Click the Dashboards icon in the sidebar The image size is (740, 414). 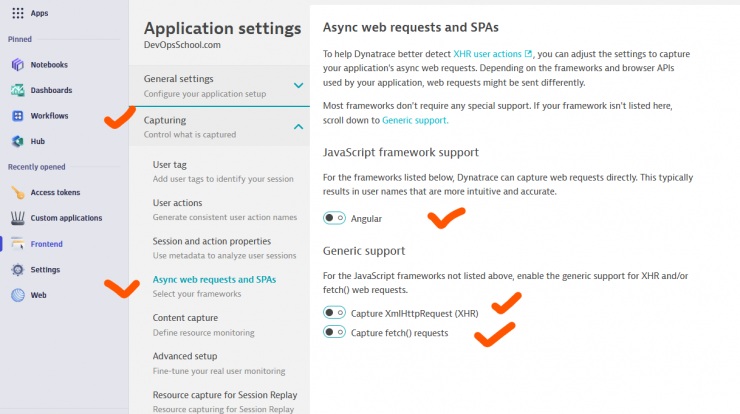pos(17,90)
